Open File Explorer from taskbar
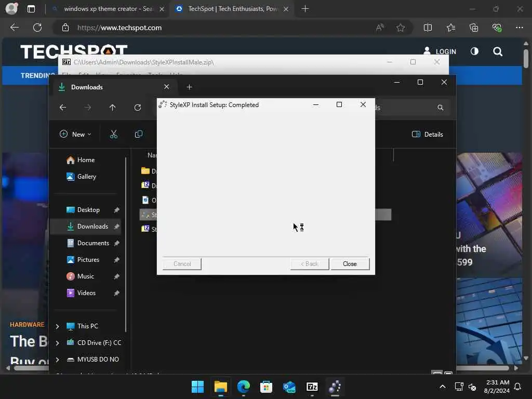The width and height of the screenshot is (532, 399). [x=220, y=387]
